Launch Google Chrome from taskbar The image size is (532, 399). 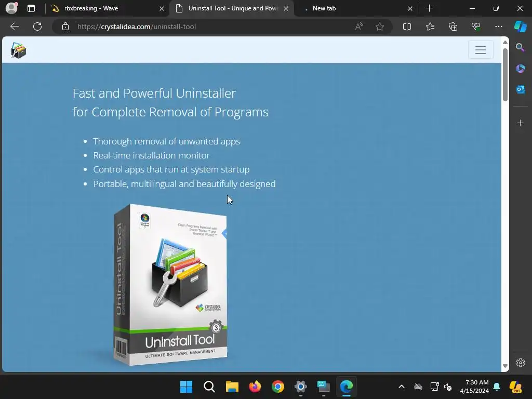[x=278, y=387]
